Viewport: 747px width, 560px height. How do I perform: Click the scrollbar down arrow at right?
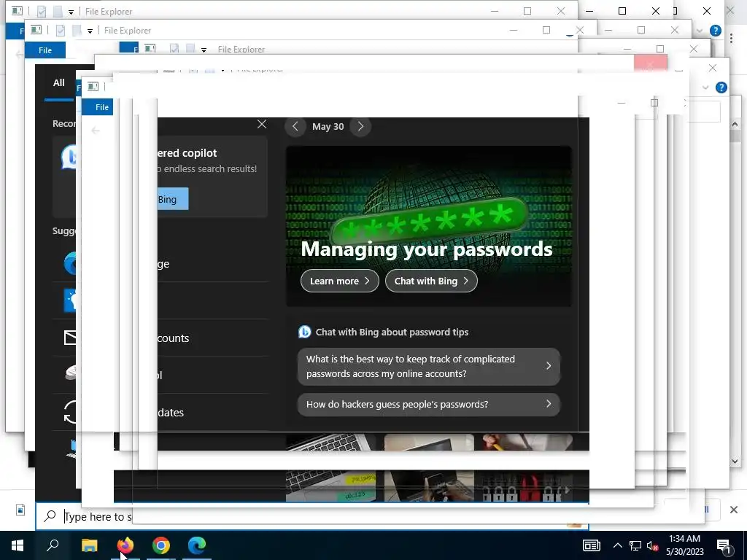[735, 461]
